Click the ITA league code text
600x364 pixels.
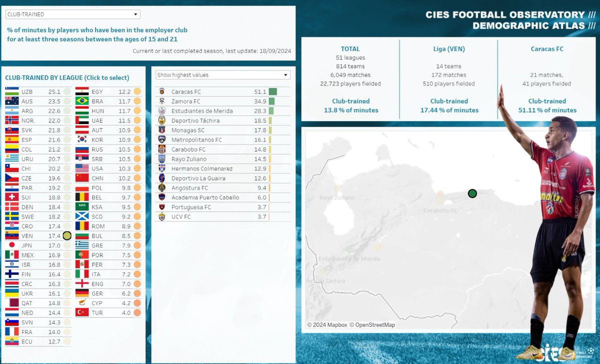pos(97,274)
